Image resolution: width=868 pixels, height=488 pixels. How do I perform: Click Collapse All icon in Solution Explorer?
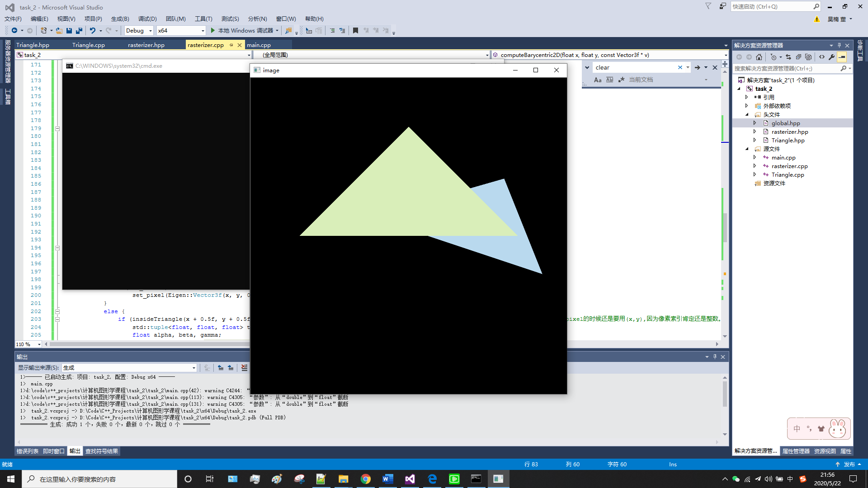[x=798, y=57]
